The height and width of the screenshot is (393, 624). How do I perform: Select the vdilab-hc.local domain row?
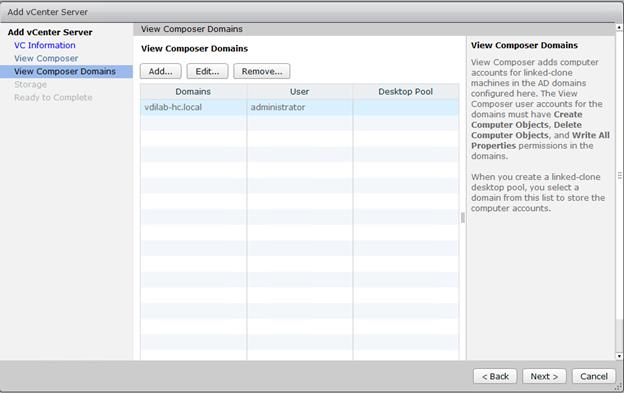coord(299,107)
